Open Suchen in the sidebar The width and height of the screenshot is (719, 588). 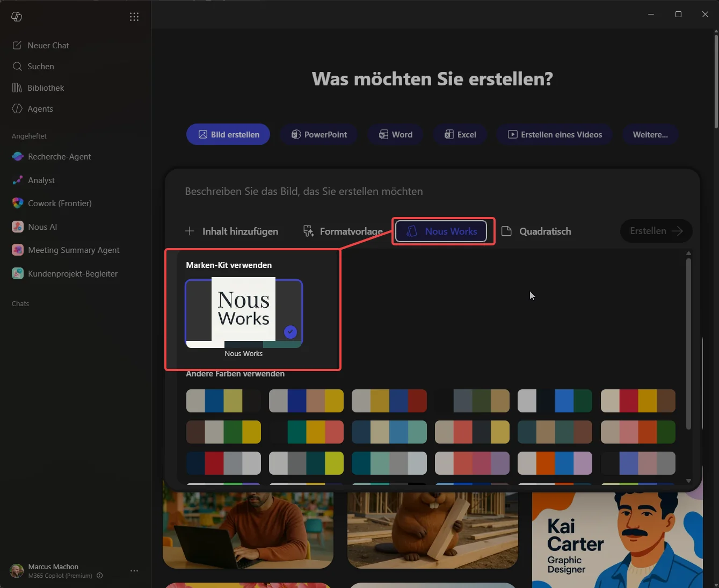click(41, 67)
